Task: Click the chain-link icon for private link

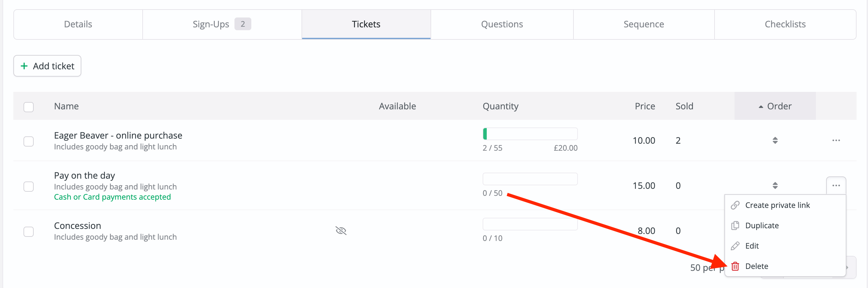Action: click(735, 205)
